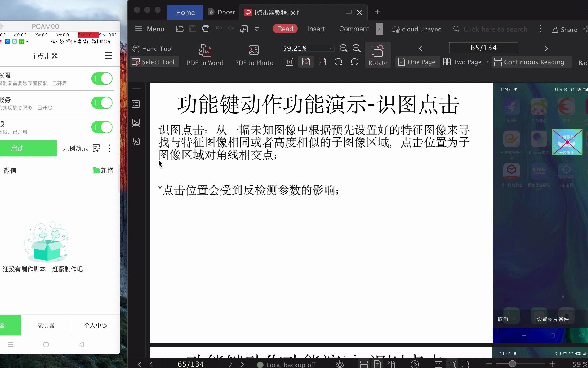This screenshot has width=588, height=368.
Task: Open the Comment tab
Action: coord(354,29)
